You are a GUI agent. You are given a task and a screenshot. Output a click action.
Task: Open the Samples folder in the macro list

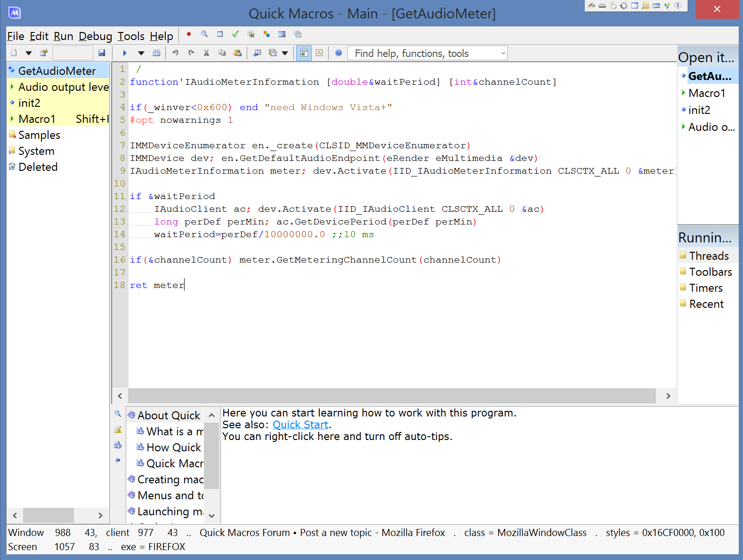39,135
